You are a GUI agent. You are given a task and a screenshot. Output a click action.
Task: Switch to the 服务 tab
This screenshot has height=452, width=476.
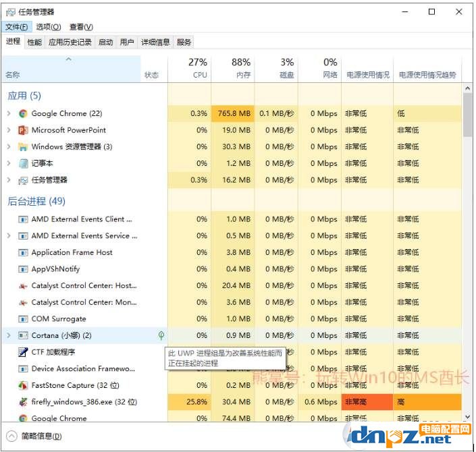pyautogui.click(x=184, y=43)
